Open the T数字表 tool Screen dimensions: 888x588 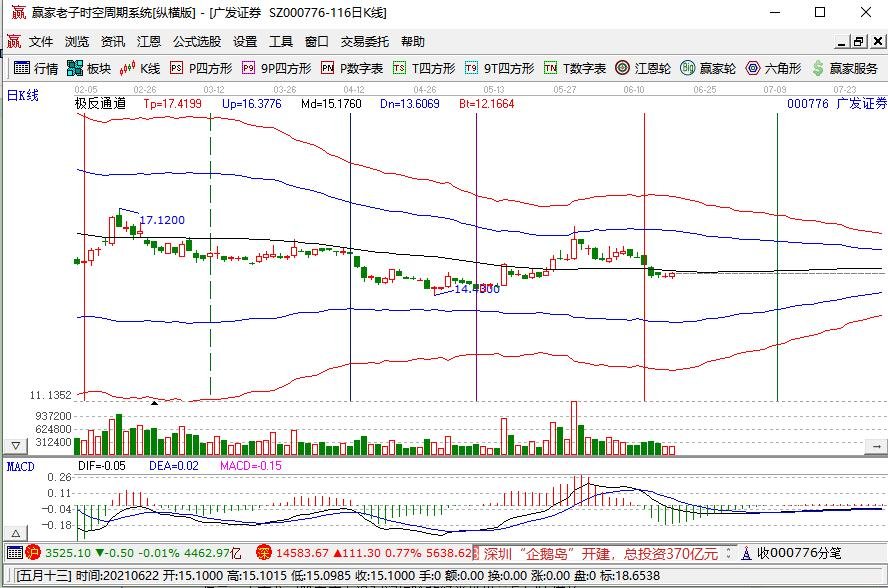point(575,69)
